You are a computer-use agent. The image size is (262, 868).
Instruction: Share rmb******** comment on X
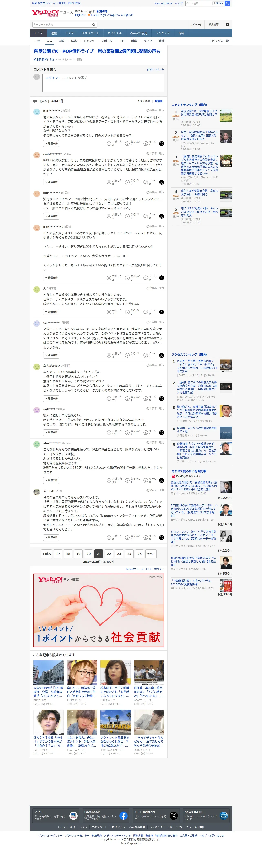coord(162,182)
